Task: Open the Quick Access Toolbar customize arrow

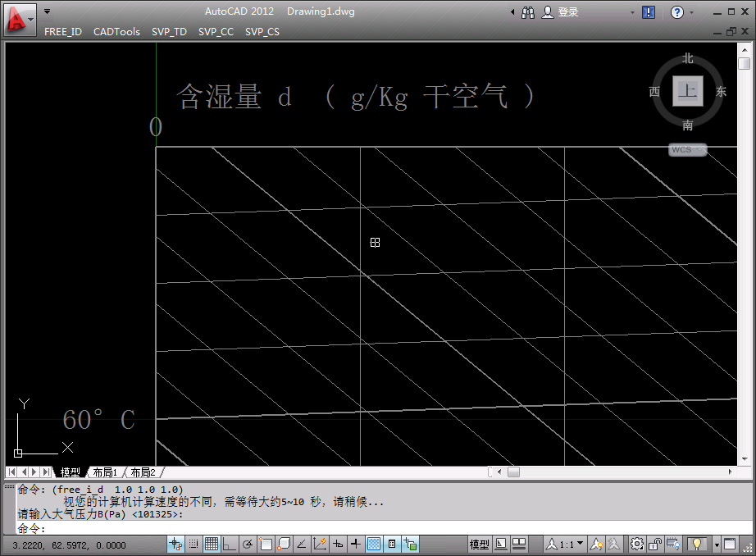Action: (48, 11)
